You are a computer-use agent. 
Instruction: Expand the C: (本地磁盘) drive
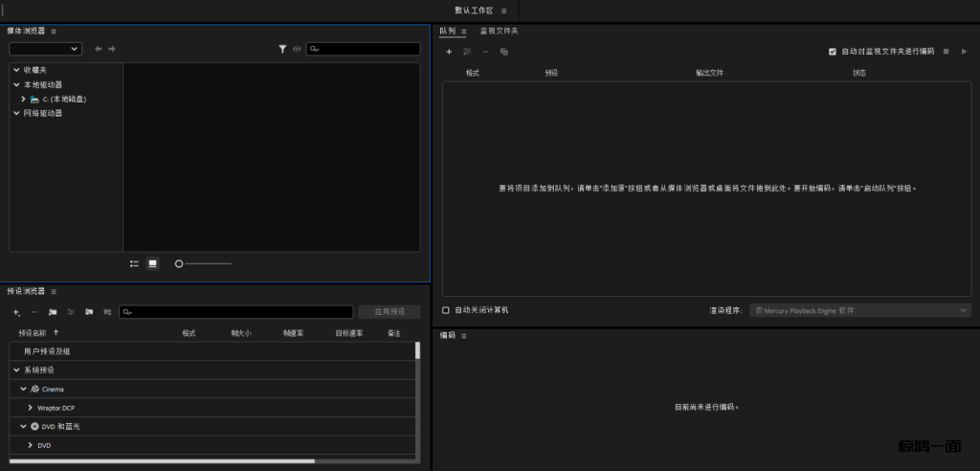23,99
